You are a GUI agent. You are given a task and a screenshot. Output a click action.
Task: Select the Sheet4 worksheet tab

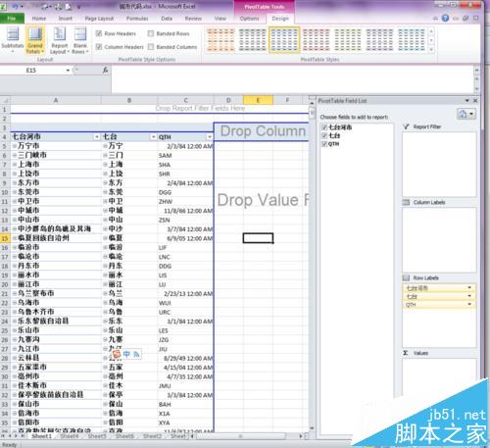tap(70, 436)
